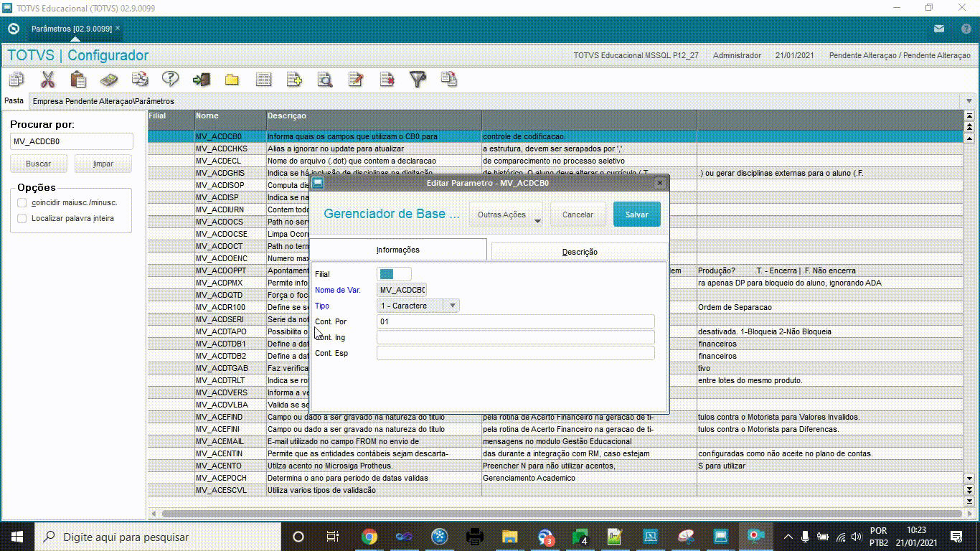Open help via the question bubble icon
The height and width of the screenshot is (551, 980).
[x=171, y=79]
